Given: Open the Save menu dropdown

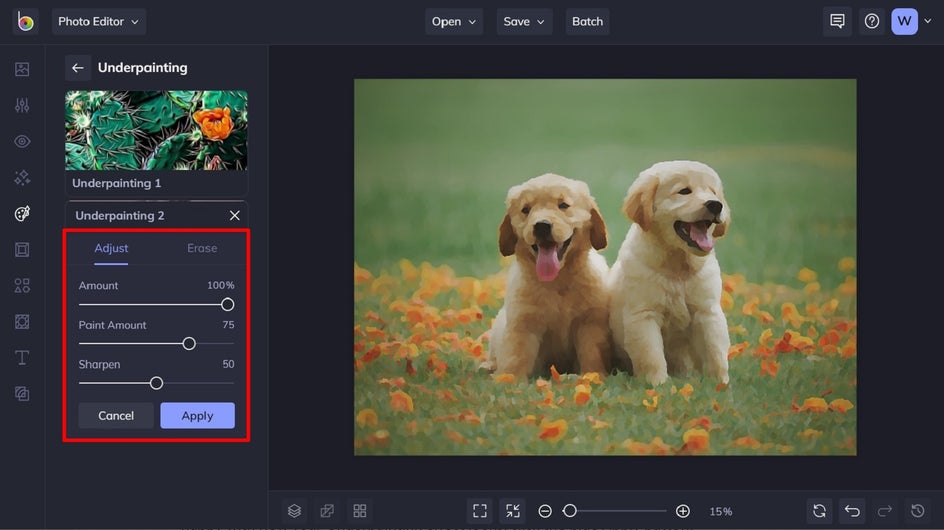Looking at the screenshot, I should [x=524, y=22].
